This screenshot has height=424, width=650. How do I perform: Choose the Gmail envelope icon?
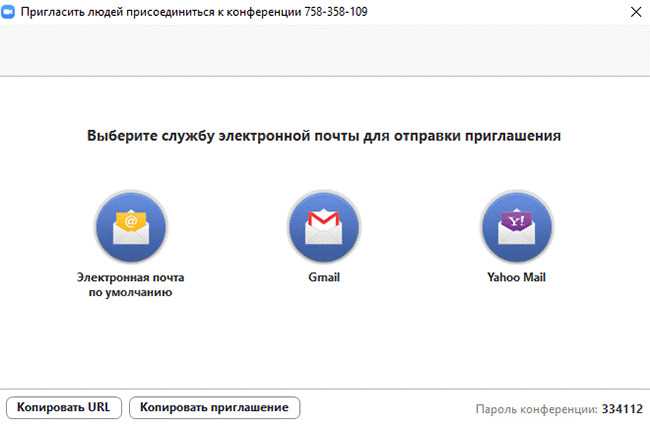click(324, 227)
